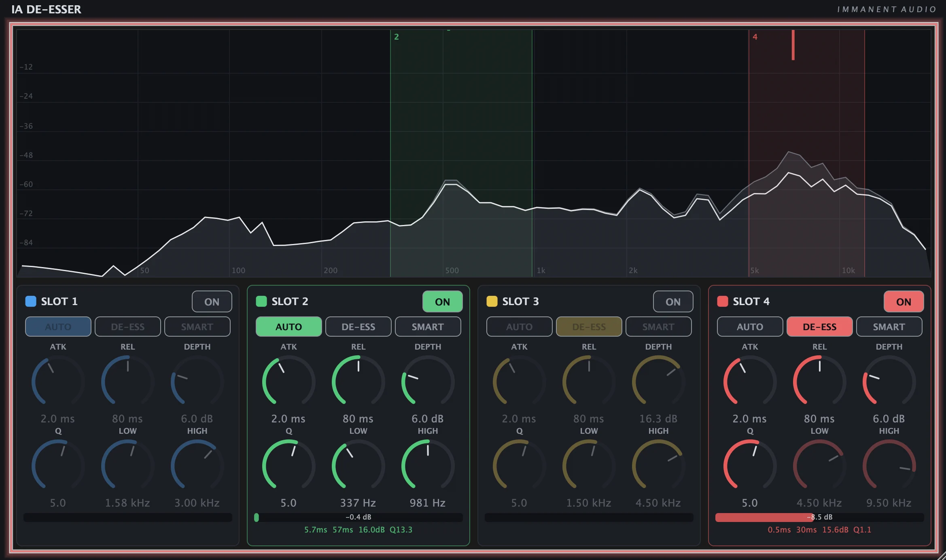
Task: Click the red gain reduction indicator line in band 4
Action: point(793,45)
